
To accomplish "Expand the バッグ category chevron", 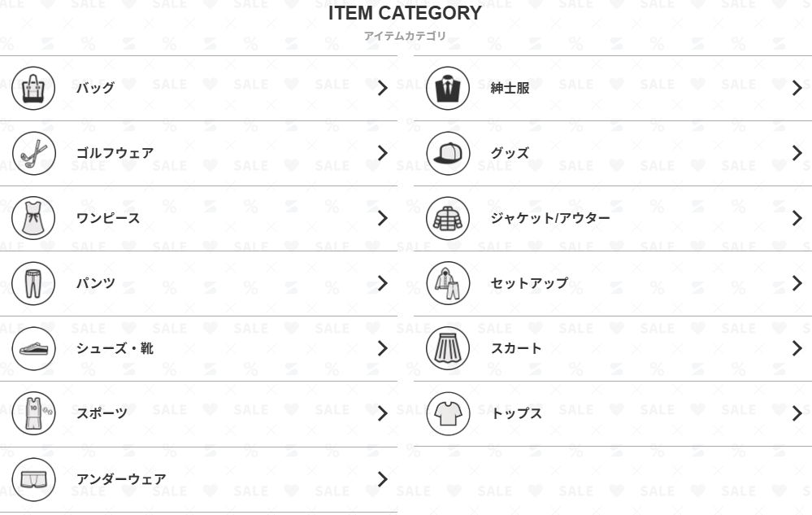I will [x=382, y=88].
